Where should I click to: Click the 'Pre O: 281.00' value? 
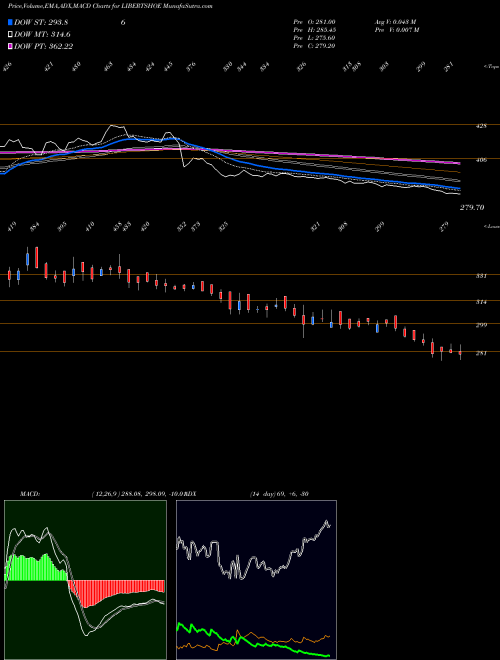click(x=314, y=22)
